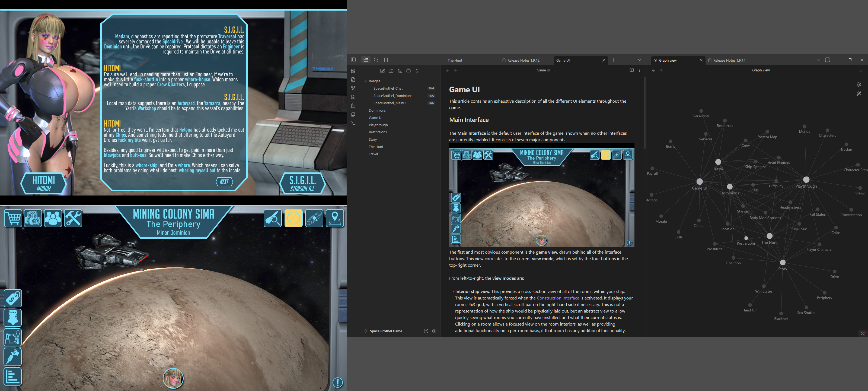Screen dimensions: 868x391
Task: Open Obsidian settings gear beside the vault name
Action: click(434, 331)
